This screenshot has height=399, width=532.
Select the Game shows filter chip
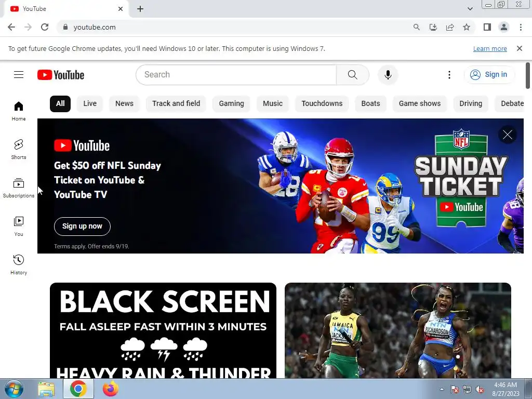(x=420, y=103)
